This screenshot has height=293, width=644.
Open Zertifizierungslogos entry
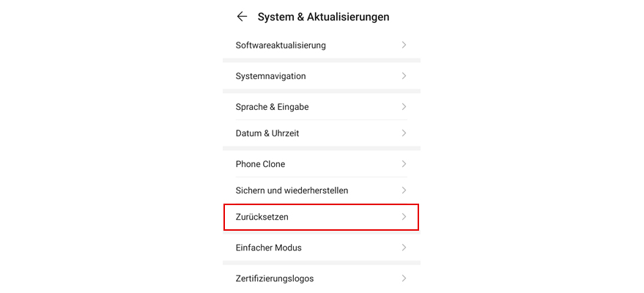[x=275, y=278]
